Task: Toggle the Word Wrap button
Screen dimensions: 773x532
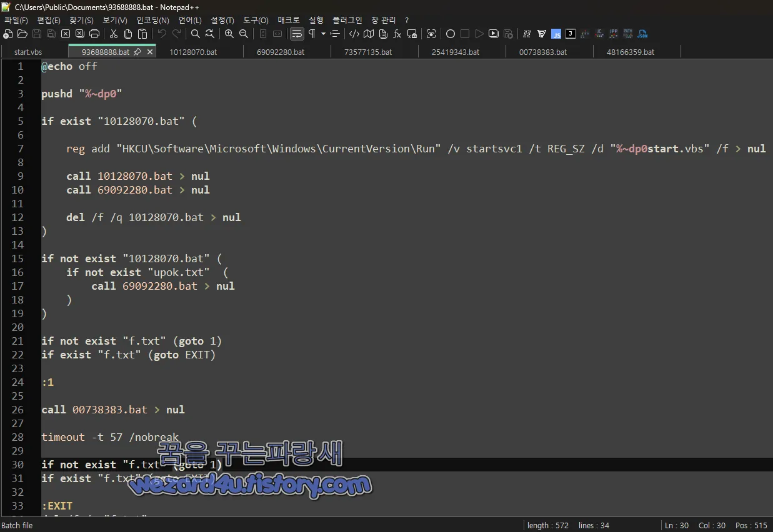Action: (x=297, y=34)
